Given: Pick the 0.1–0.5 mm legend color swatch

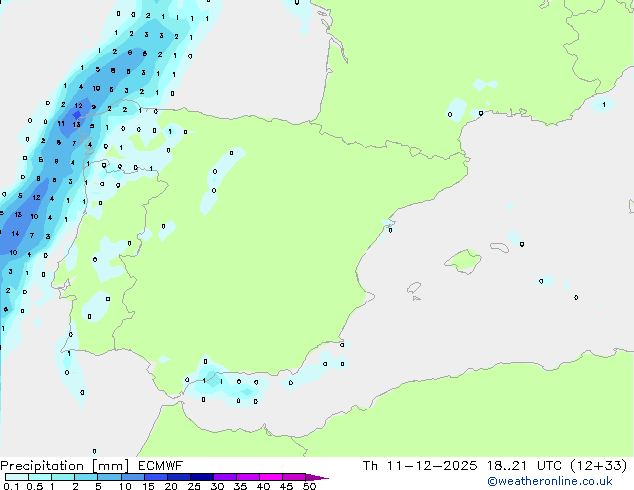Looking at the screenshot, I should (17, 477).
